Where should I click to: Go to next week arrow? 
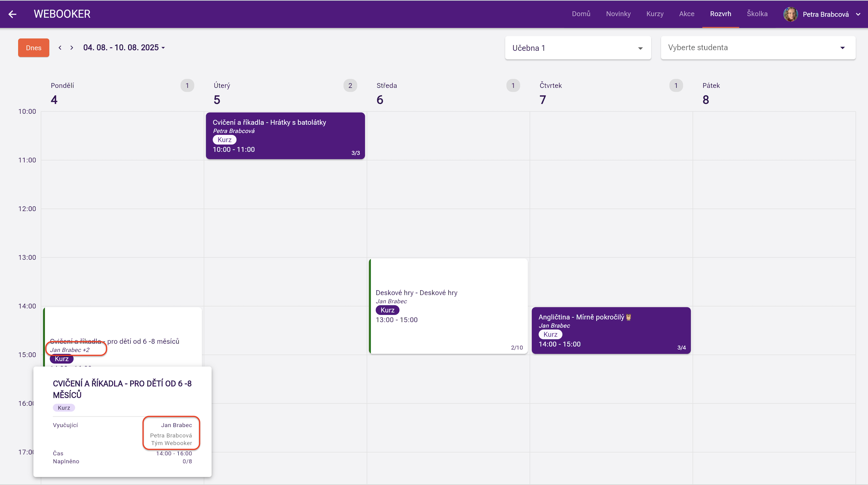pyautogui.click(x=72, y=48)
